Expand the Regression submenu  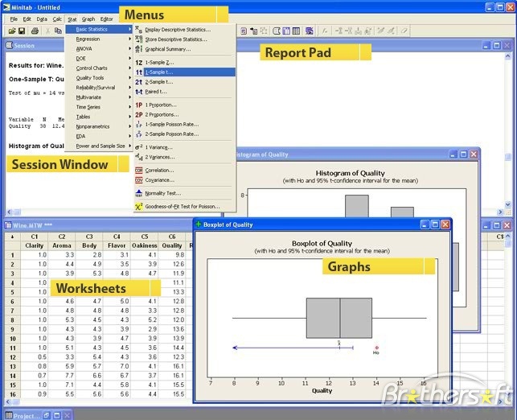[x=99, y=39]
